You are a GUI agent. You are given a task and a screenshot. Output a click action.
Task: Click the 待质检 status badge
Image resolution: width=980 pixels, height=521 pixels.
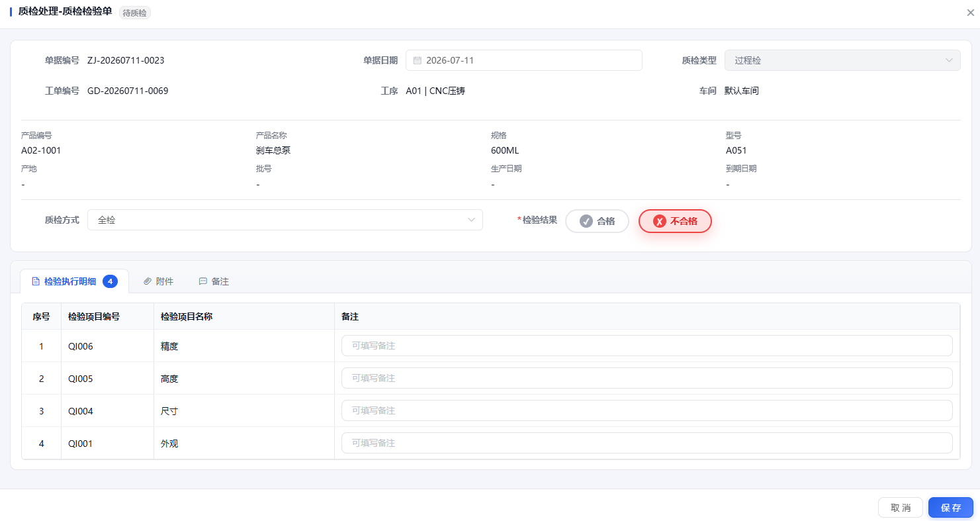click(135, 13)
